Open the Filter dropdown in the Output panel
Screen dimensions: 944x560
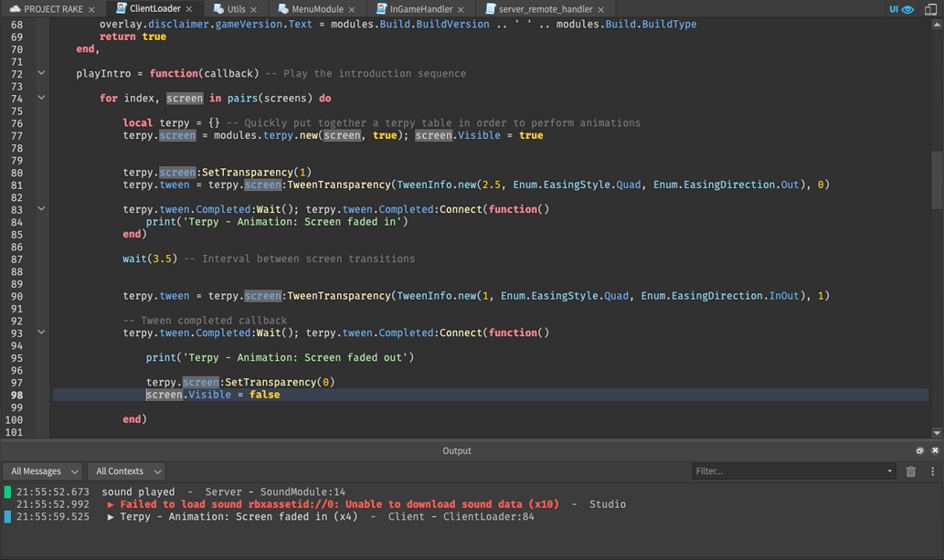(x=889, y=470)
